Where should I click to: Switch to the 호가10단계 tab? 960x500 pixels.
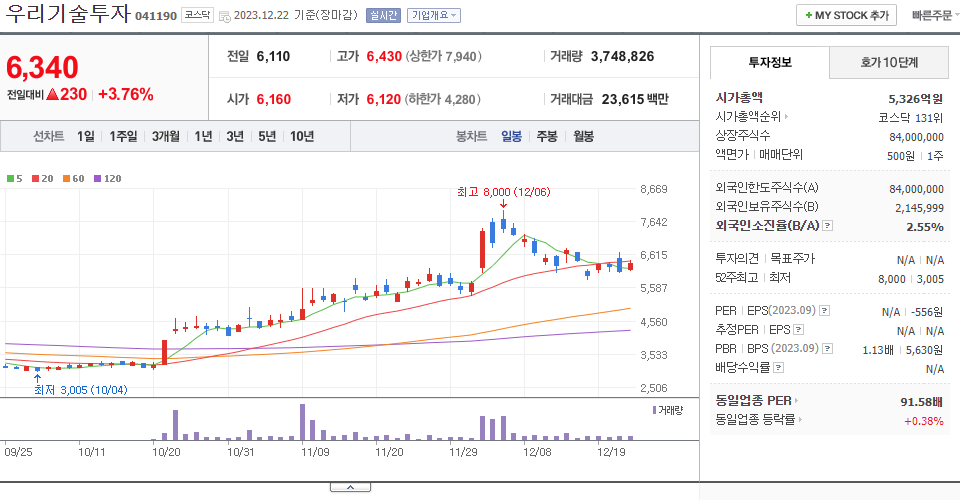coord(889,62)
